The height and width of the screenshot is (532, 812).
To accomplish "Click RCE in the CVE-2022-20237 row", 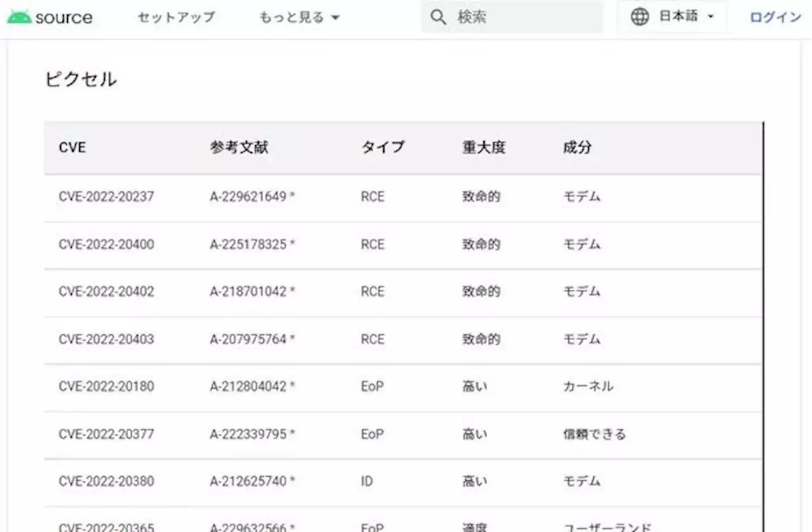I will click(372, 197).
